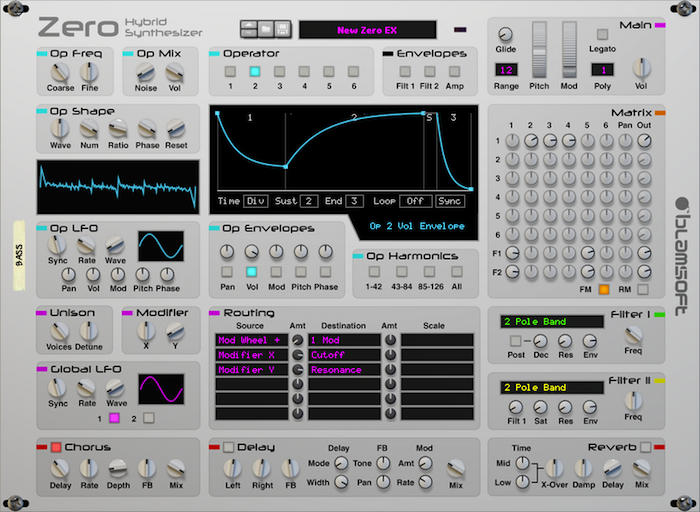
Task: Click the Glide knob
Action: (505, 34)
